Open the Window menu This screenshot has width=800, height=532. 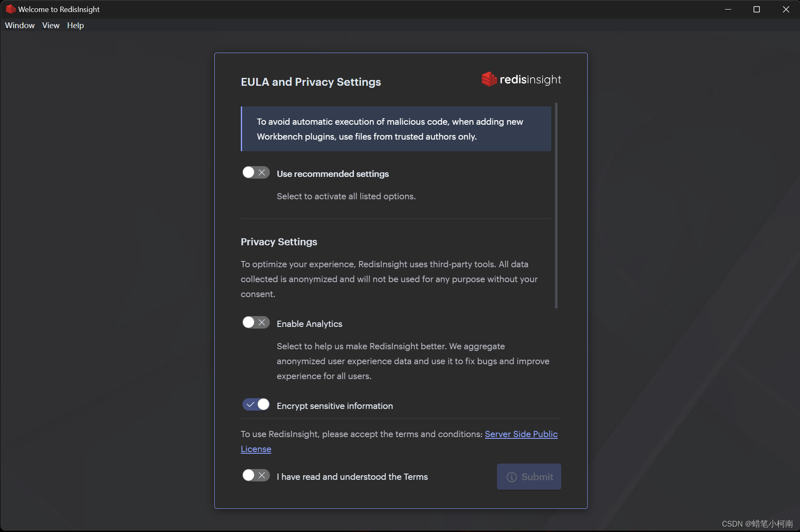click(x=19, y=25)
